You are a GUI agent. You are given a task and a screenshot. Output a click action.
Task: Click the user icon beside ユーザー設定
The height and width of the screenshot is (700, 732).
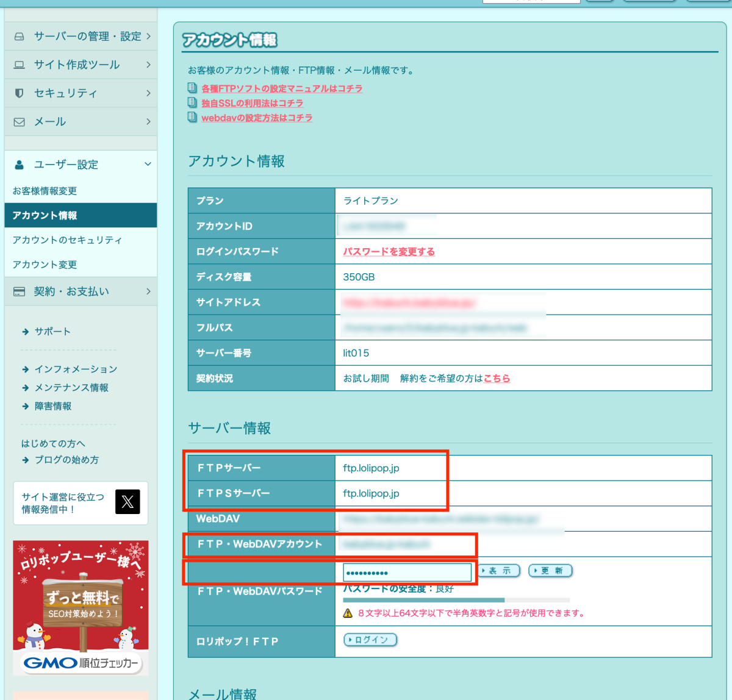tap(20, 165)
